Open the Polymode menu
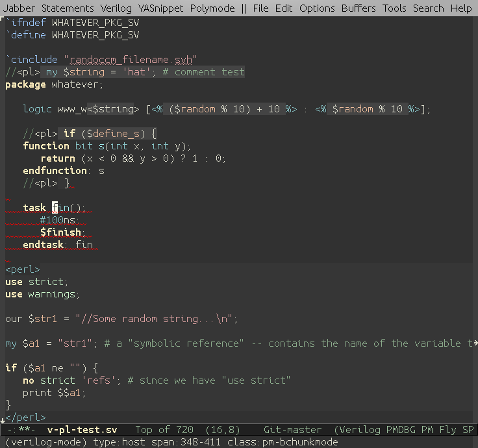 (x=212, y=8)
